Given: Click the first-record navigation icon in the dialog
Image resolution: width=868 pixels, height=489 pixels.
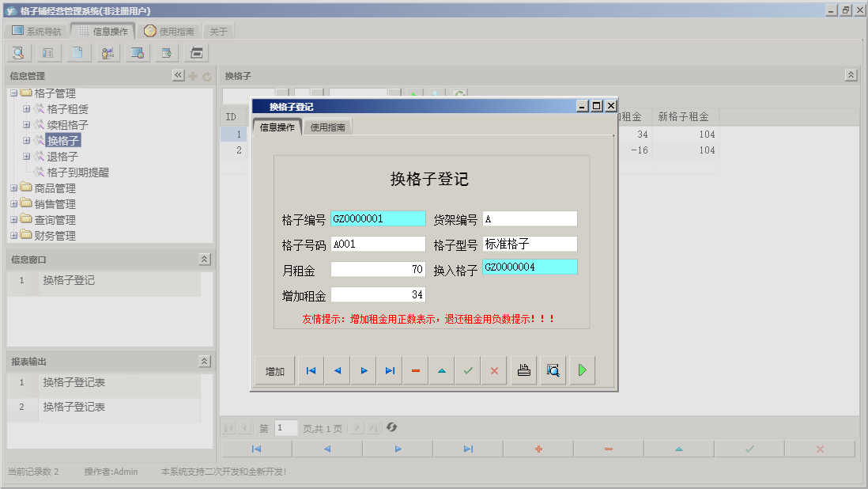Looking at the screenshot, I should [x=311, y=370].
